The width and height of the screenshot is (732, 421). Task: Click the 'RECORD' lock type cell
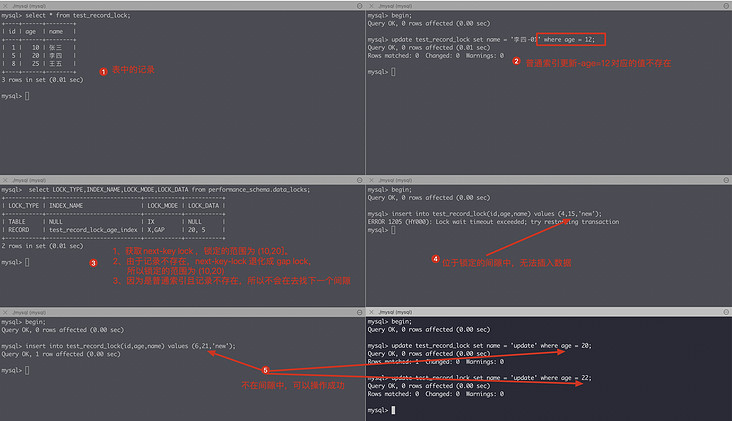pos(19,230)
